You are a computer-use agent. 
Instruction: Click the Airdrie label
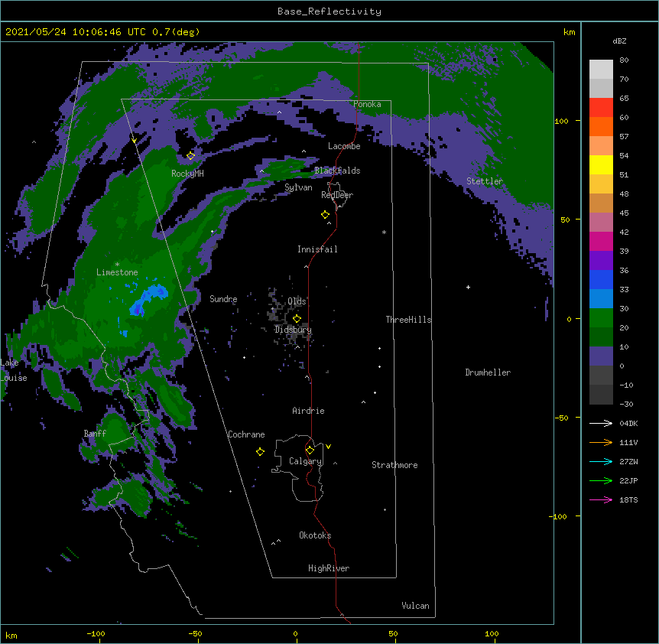[308, 411]
